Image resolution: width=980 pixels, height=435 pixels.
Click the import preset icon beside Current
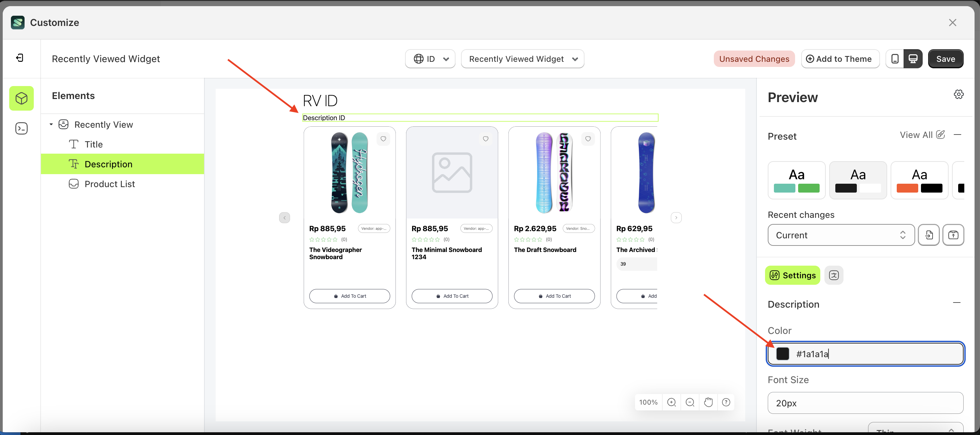coord(929,235)
